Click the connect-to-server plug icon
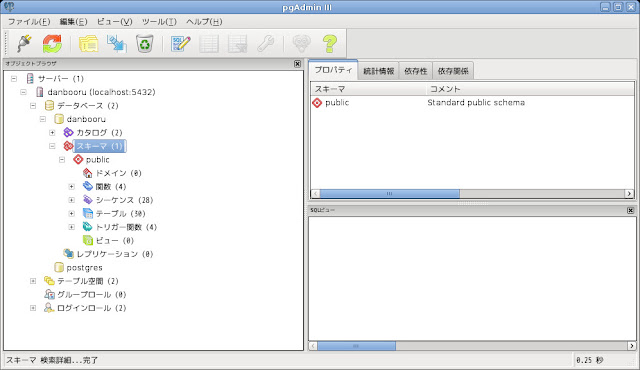 point(24,43)
